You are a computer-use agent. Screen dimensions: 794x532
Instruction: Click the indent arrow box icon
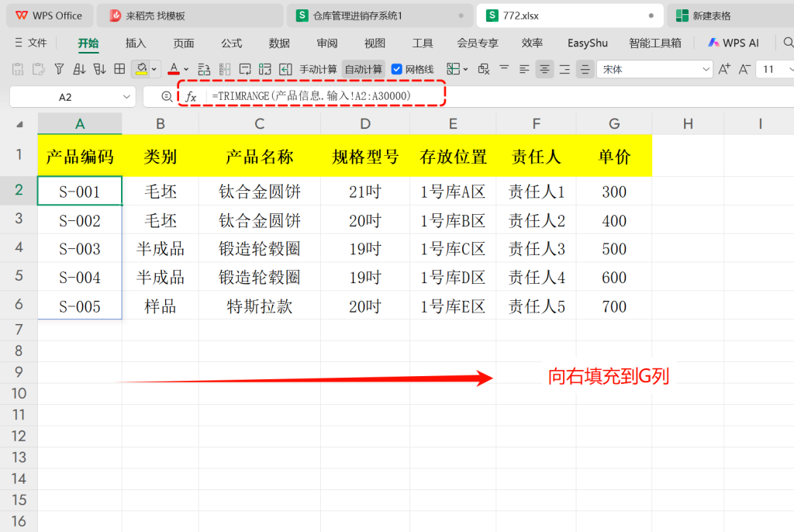(285, 70)
